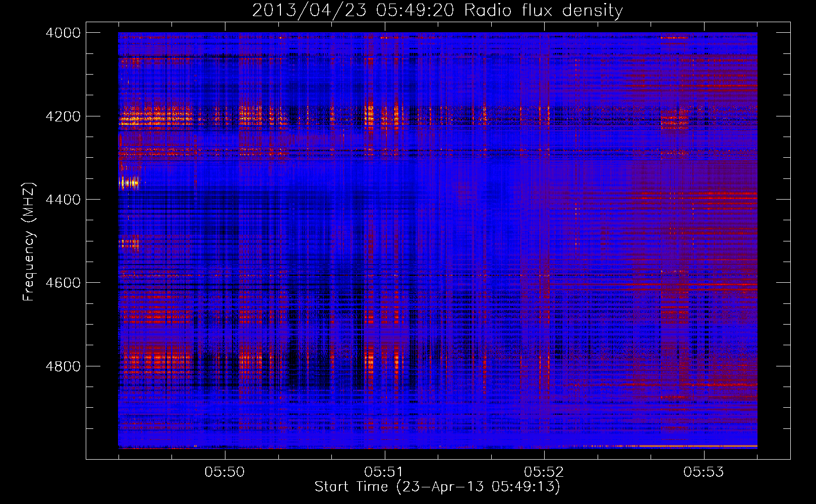This screenshot has height=504, width=816.
Task: Click the 05:50 time axis label
Action: (224, 472)
